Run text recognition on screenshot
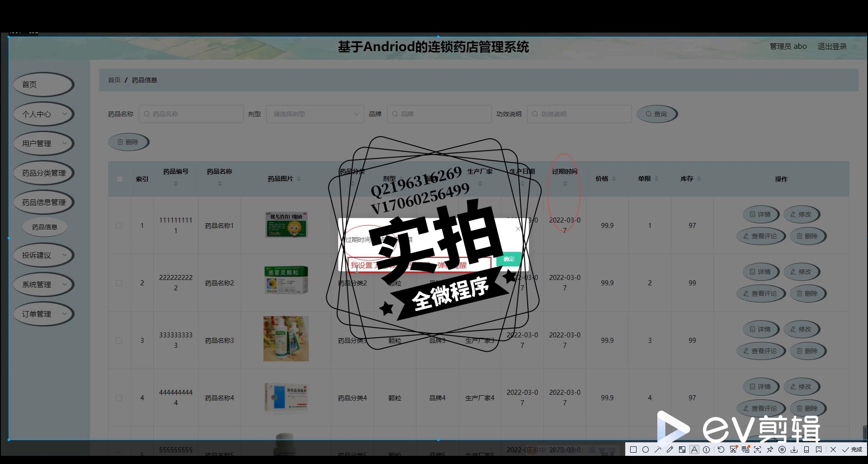The image size is (868, 464). click(x=758, y=450)
